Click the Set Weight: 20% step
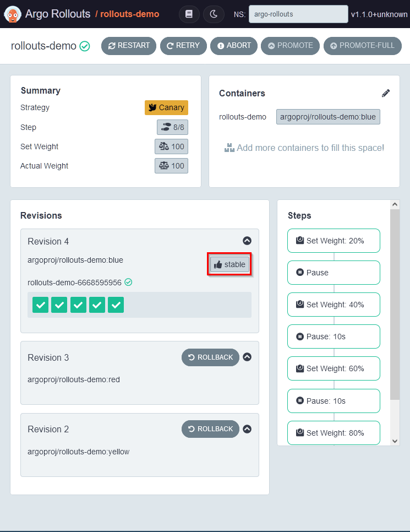Viewport: 410px width, 532px height. 334,241
